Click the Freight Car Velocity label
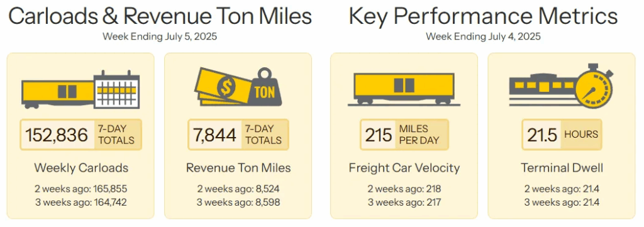644x227 pixels. tap(404, 168)
